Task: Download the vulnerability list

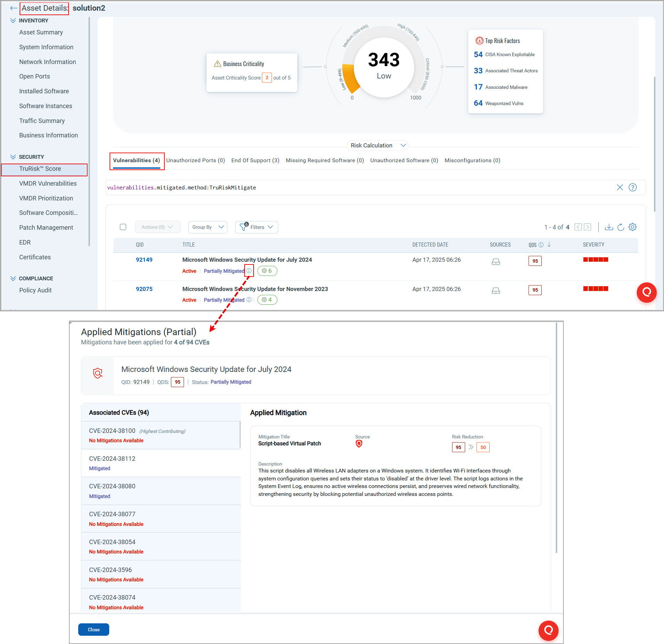Action: (x=609, y=227)
